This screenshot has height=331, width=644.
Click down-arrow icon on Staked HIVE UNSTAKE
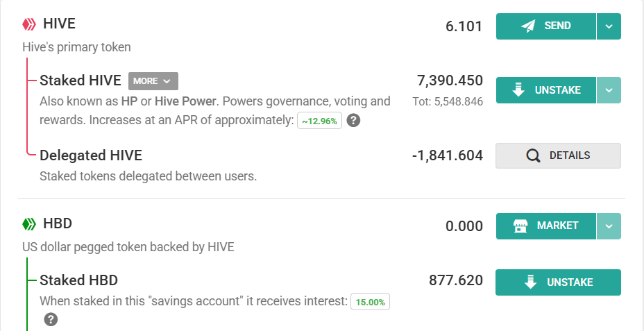pos(518,90)
